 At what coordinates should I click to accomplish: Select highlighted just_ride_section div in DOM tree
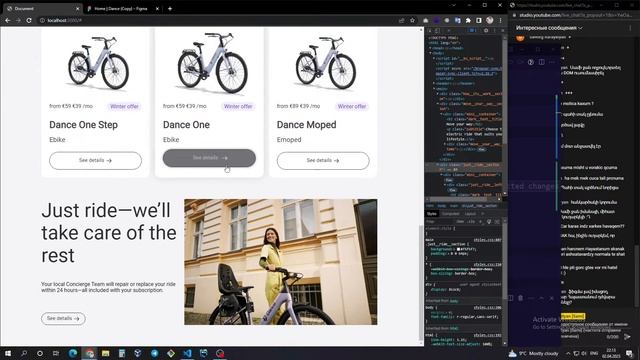[464, 167]
